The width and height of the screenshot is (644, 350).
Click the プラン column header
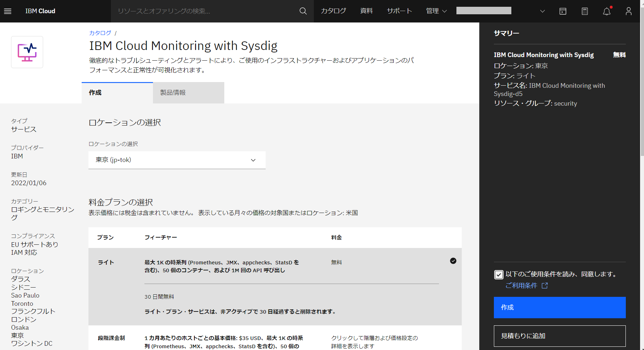(x=106, y=238)
